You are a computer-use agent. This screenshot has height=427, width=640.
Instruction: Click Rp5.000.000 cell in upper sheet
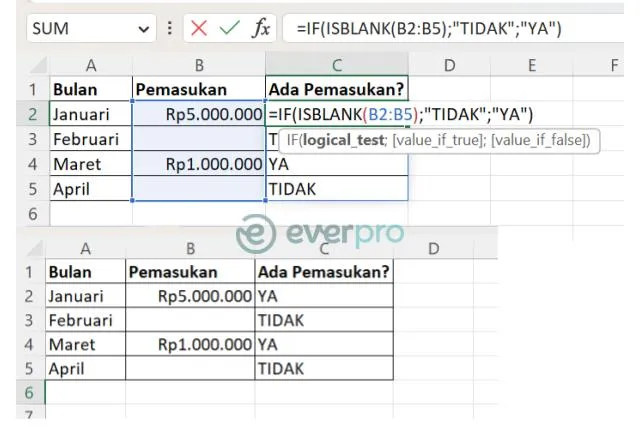click(199, 114)
